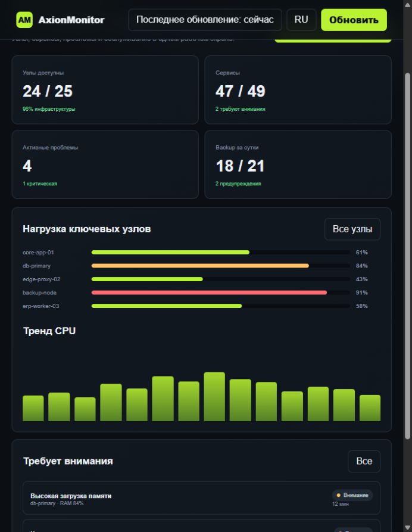Click the '2 требуют внимания' text
412x532 pixels.
pos(241,109)
